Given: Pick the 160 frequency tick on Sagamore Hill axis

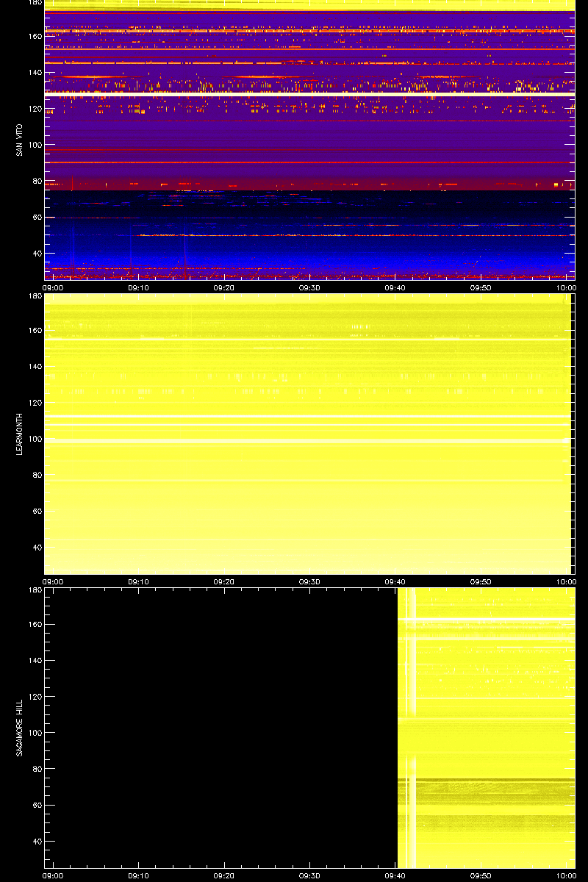Looking at the screenshot, I should (x=35, y=625).
